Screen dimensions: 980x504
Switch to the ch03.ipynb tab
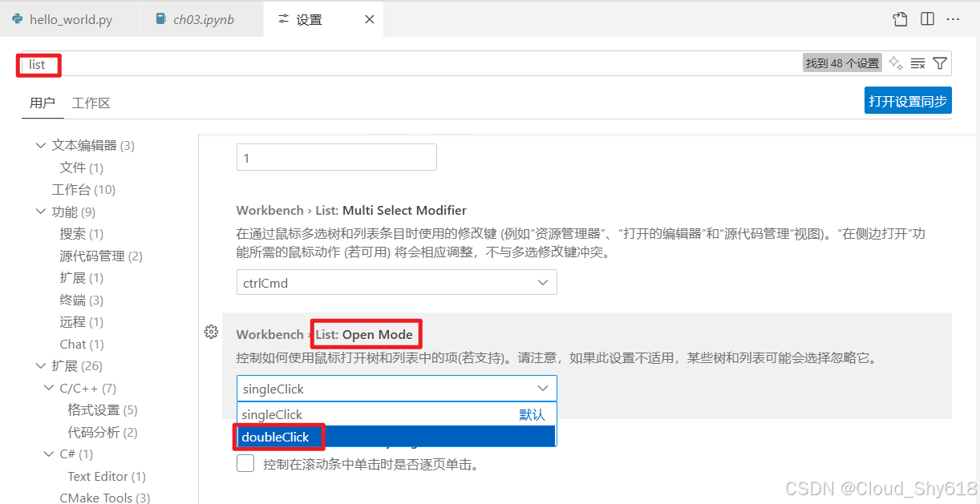tap(202, 19)
